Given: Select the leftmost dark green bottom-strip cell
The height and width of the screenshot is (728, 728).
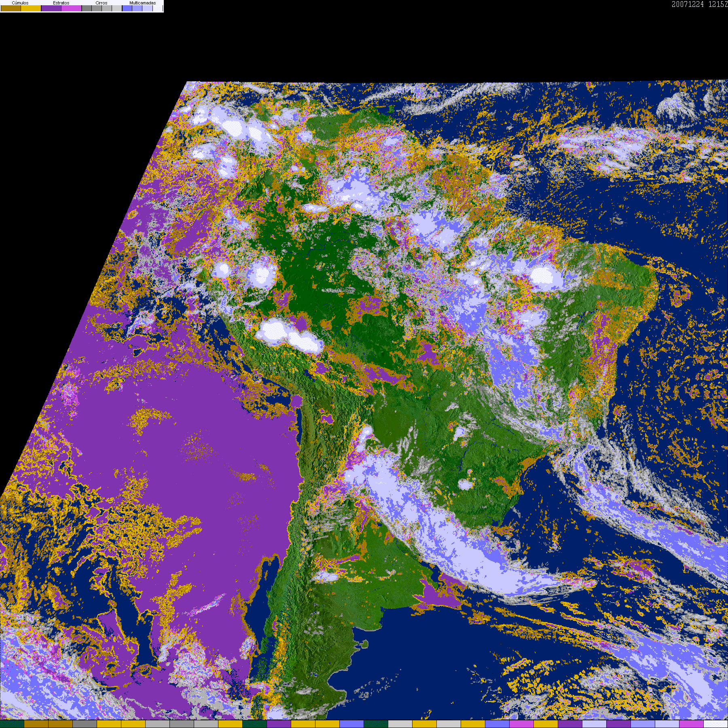Looking at the screenshot, I should point(12,724).
